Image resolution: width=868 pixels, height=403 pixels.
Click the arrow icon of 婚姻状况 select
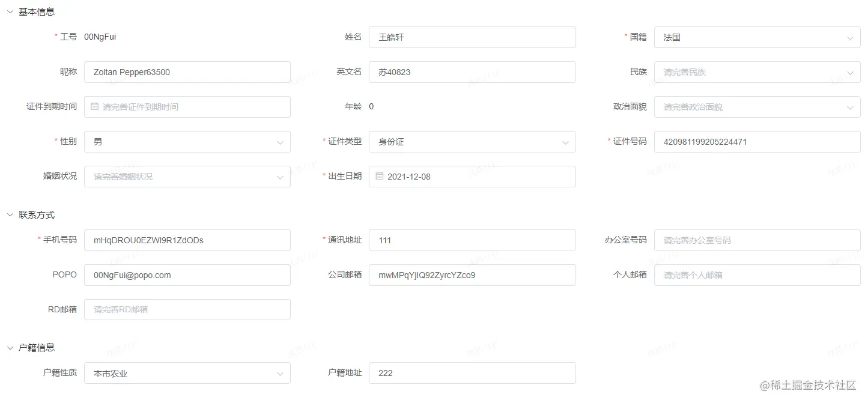280,177
